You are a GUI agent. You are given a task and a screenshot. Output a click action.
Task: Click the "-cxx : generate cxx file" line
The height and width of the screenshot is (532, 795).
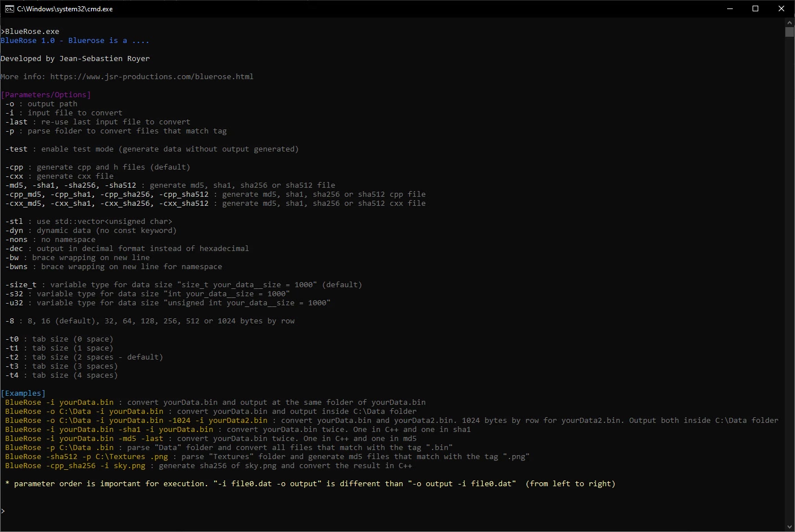(x=59, y=176)
